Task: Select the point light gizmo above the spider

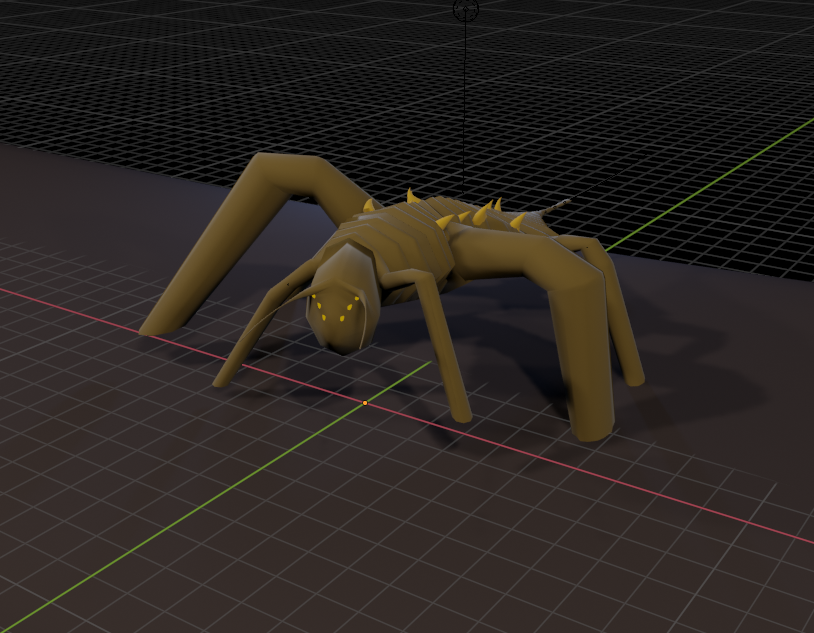Action: click(466, 9)
